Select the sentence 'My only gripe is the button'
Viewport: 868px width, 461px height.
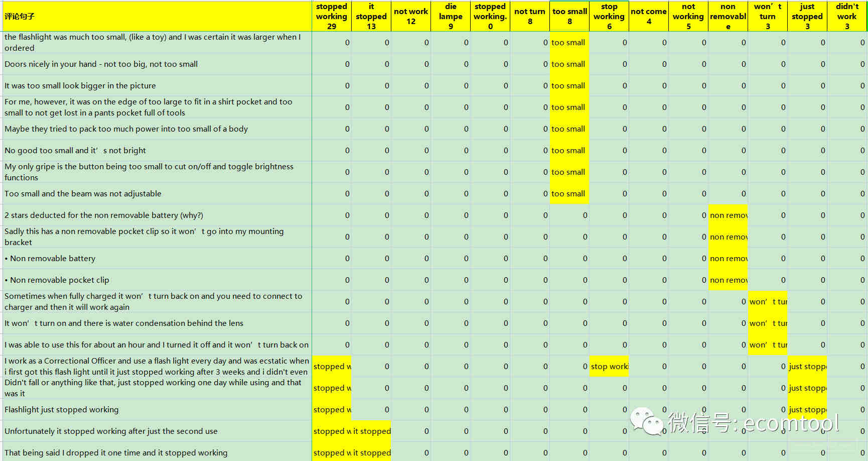pyautogui.click(x=157, y=172)
